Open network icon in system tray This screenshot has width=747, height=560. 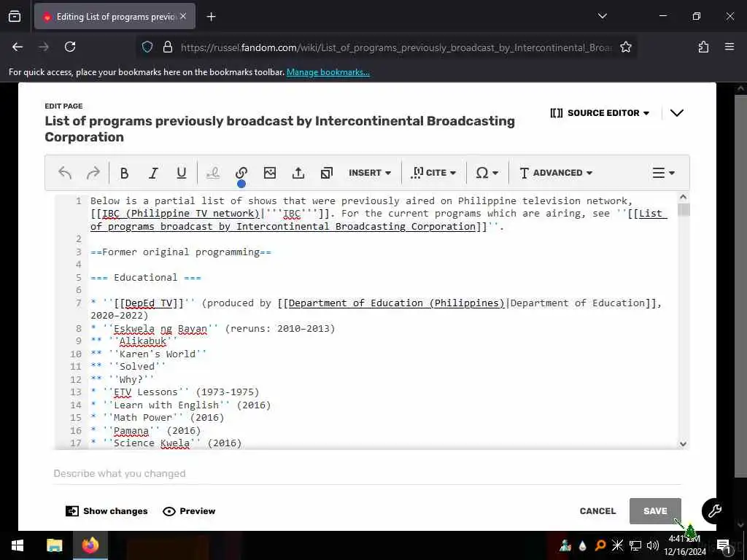635,545
